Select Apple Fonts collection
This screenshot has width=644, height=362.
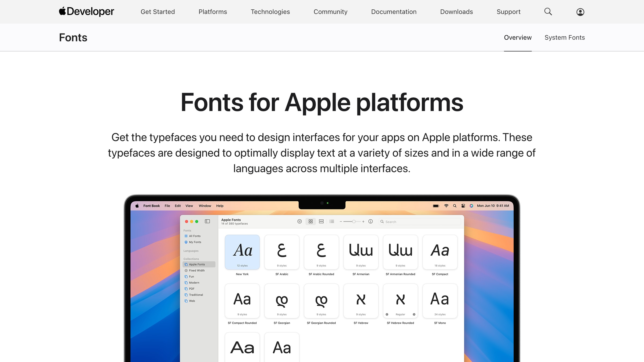click(x=199, y=264)
